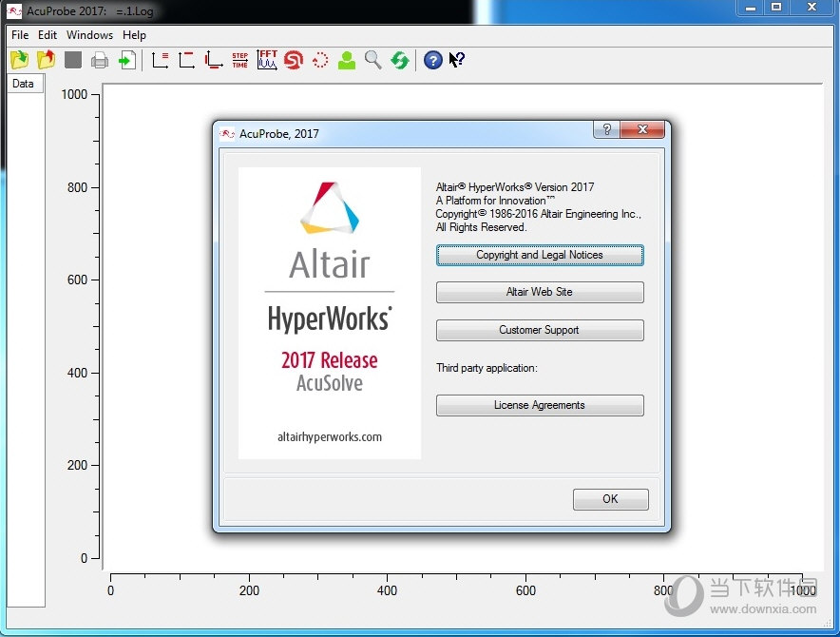Click the plot icon with red legend lines
The width and height of the screenshot is (840, 637).
tap(161, 60)
